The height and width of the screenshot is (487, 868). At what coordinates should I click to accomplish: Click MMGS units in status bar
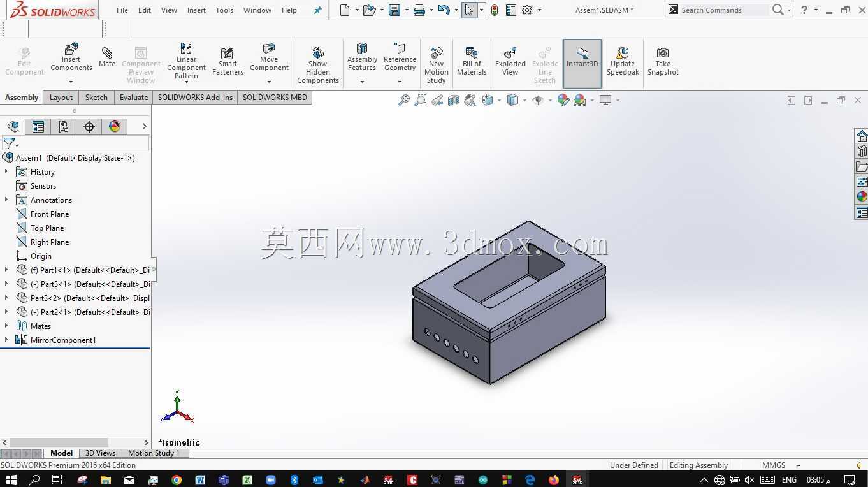774,465
